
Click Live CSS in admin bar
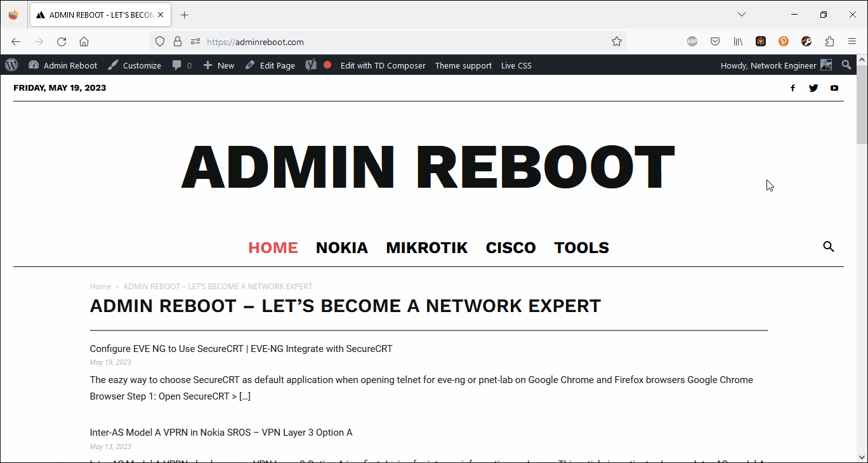[516, 65]
